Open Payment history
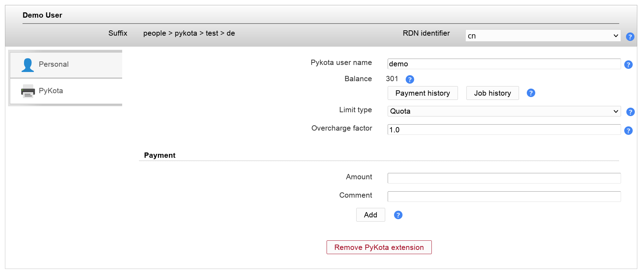Viewport: 644px width, 276px height. (x=422, y=93)
